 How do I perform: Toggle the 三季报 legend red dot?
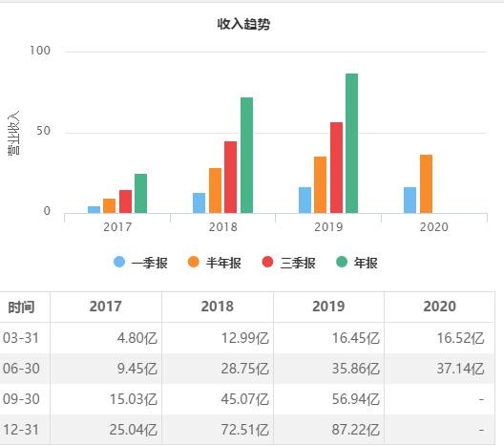(x=267, y=262)
